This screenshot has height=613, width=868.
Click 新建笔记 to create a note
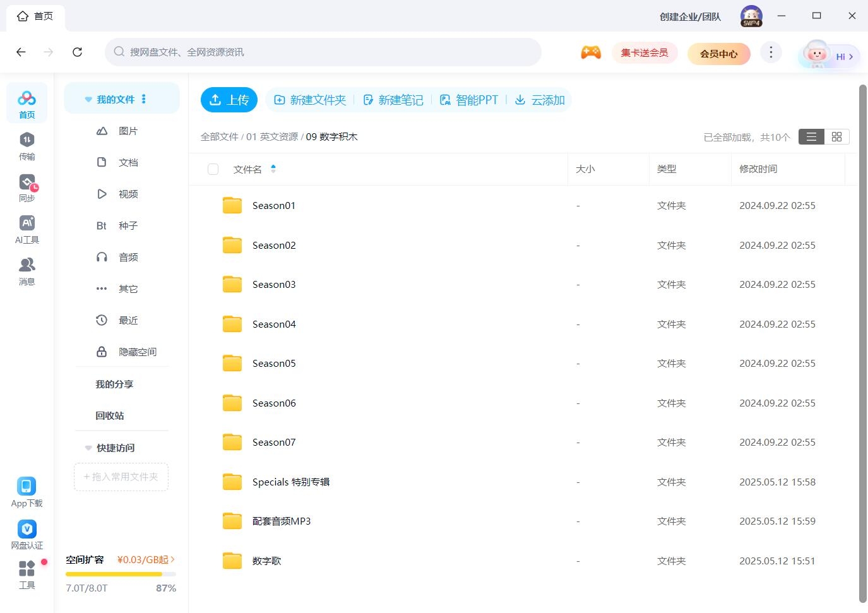tap(393, 100)
